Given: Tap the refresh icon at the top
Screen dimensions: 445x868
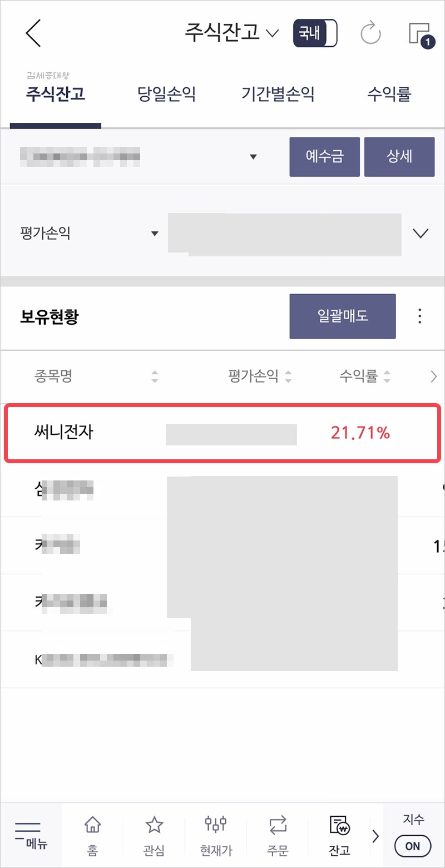Looking at the screenshot, I should click(370, 33).
